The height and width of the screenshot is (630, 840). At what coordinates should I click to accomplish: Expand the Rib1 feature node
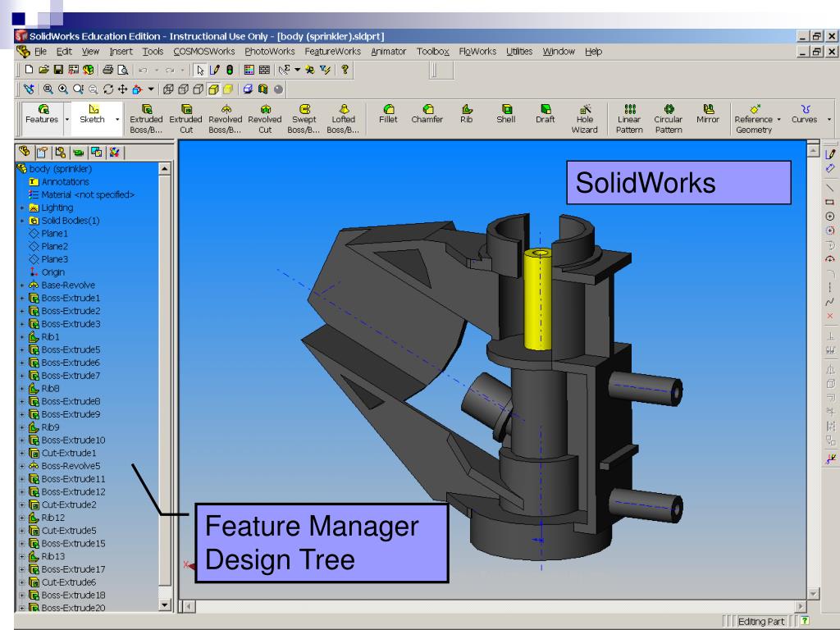22,337
